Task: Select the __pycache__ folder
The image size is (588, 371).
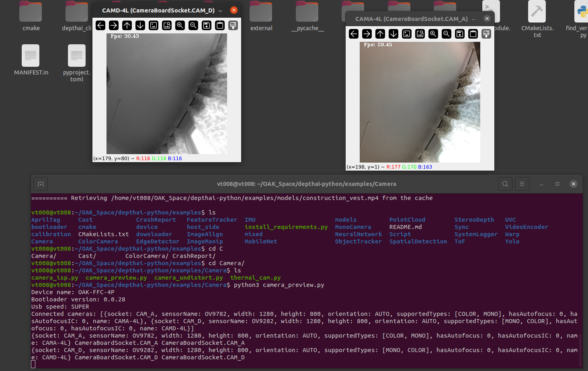Action: tap(307, 16)
